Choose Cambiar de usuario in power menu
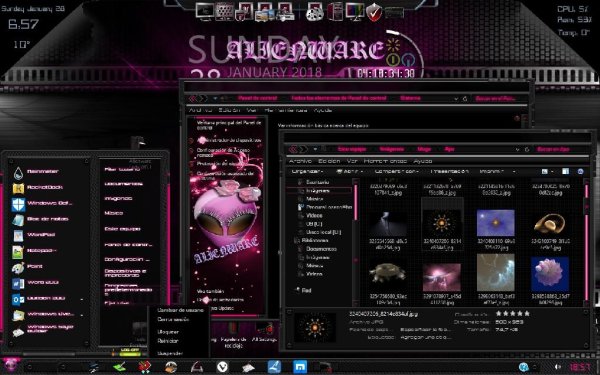 tap(180, 310)
